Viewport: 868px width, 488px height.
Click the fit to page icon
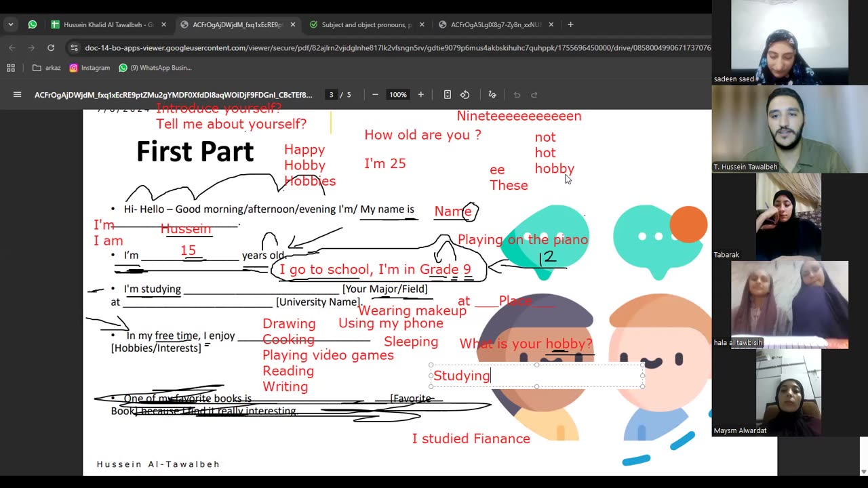pos(448,95)
